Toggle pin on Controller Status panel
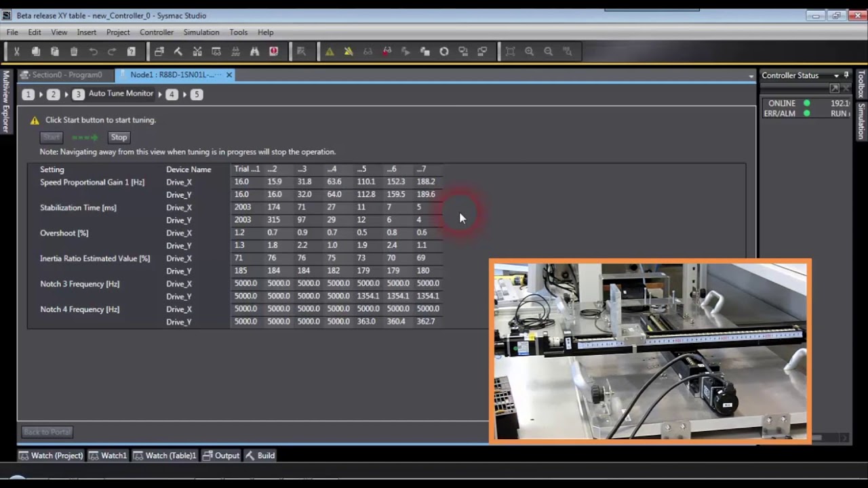 (x=846, y=75)
